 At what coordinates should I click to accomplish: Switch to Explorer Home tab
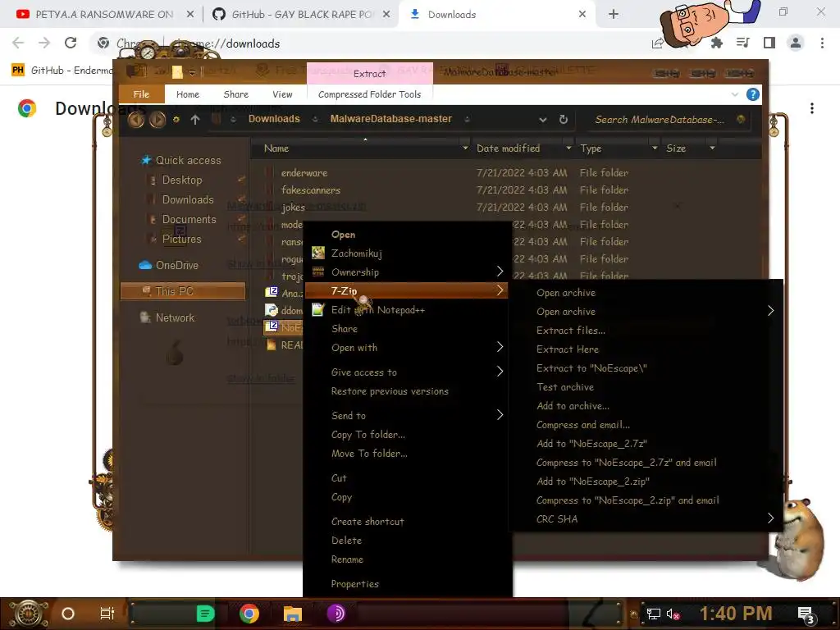pos(188,94)
